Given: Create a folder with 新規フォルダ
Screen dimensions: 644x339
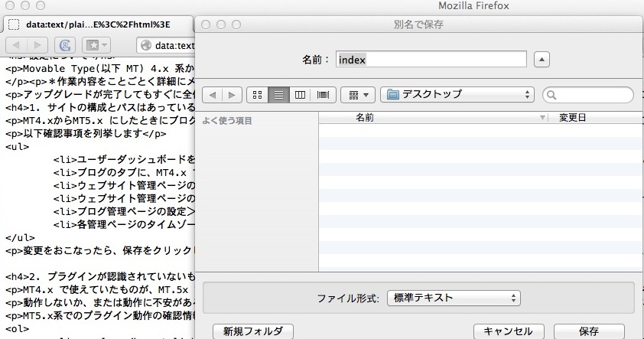Looking at the screenshot, I should (253, 331).
